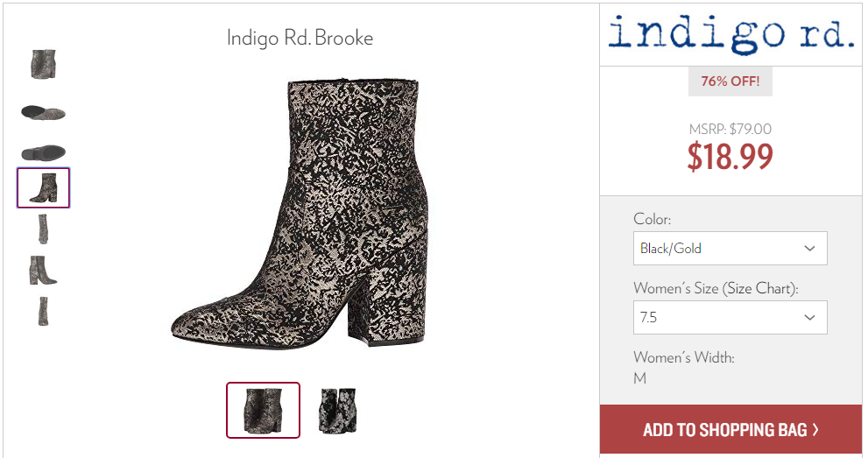Add the boot to shopping bag
The width and height of the screenshot is (868, 458).
(x=730, y=429)
